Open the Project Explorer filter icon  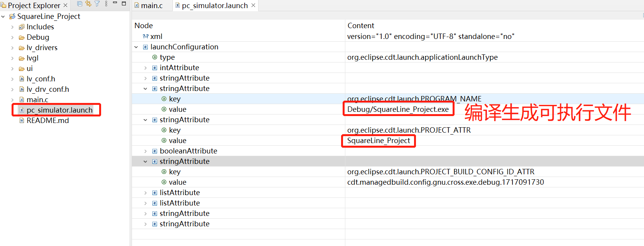(97, 4)
